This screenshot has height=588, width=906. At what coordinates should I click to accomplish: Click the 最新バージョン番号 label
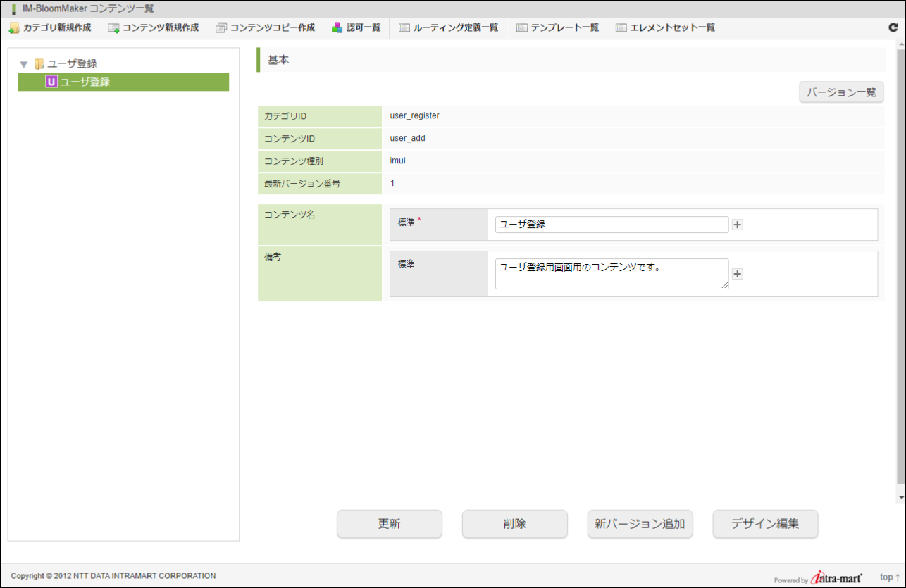302,183
